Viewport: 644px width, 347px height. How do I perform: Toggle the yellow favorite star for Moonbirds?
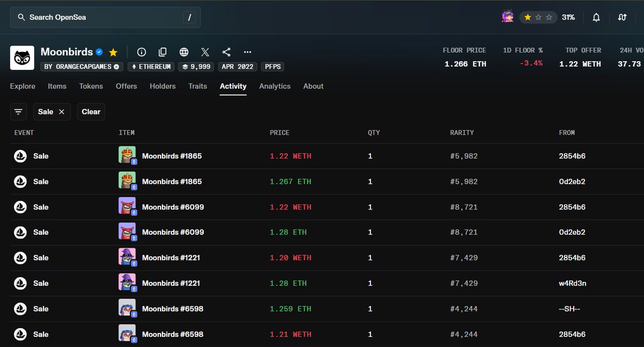(x=113, y=52)
